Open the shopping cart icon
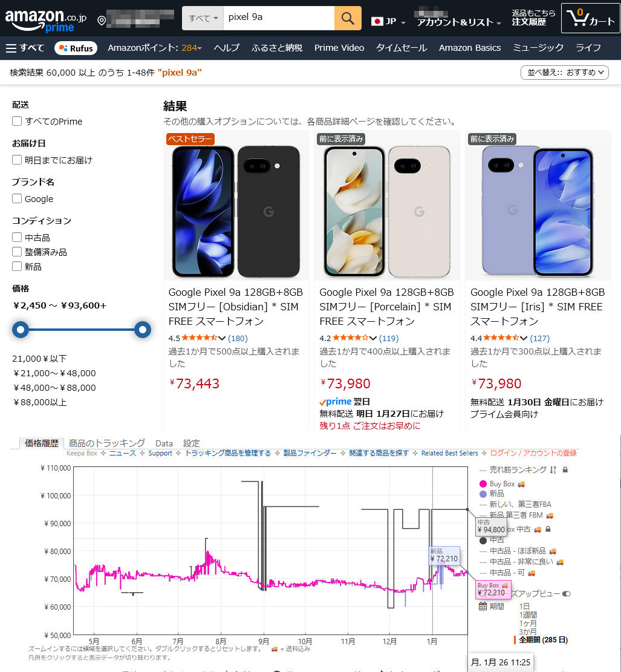 590,18
